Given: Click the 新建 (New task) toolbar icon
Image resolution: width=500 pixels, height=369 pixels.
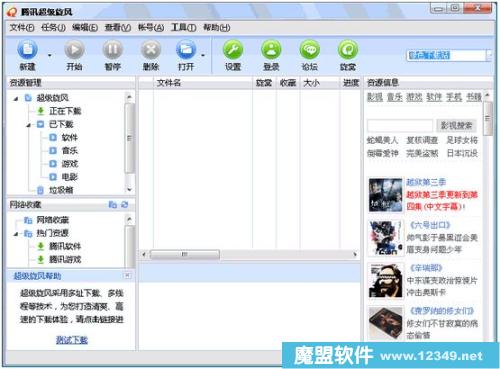Looking at the screenshot, I should click(x=27, y=50).
